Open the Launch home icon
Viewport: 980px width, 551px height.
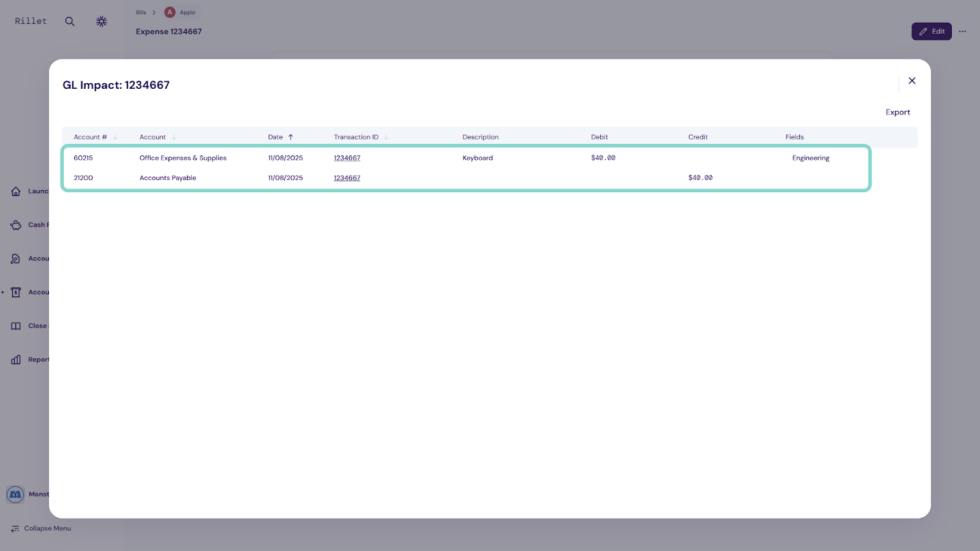point(16,192)
